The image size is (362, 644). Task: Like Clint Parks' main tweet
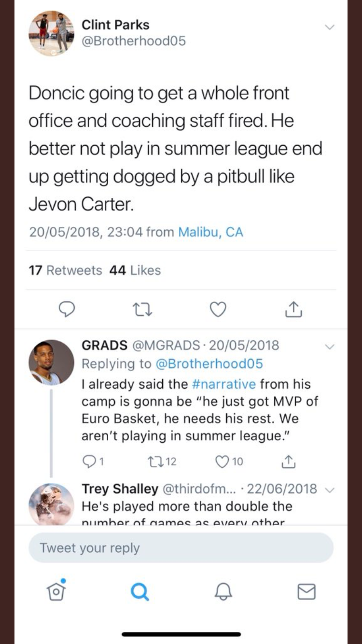click(218, 309)
